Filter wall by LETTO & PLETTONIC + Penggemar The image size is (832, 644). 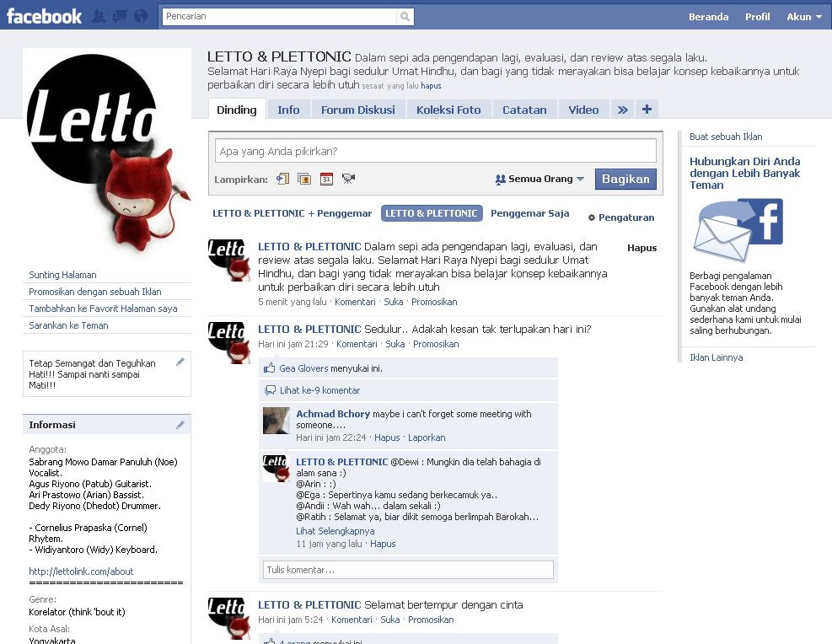coord(293,213)
